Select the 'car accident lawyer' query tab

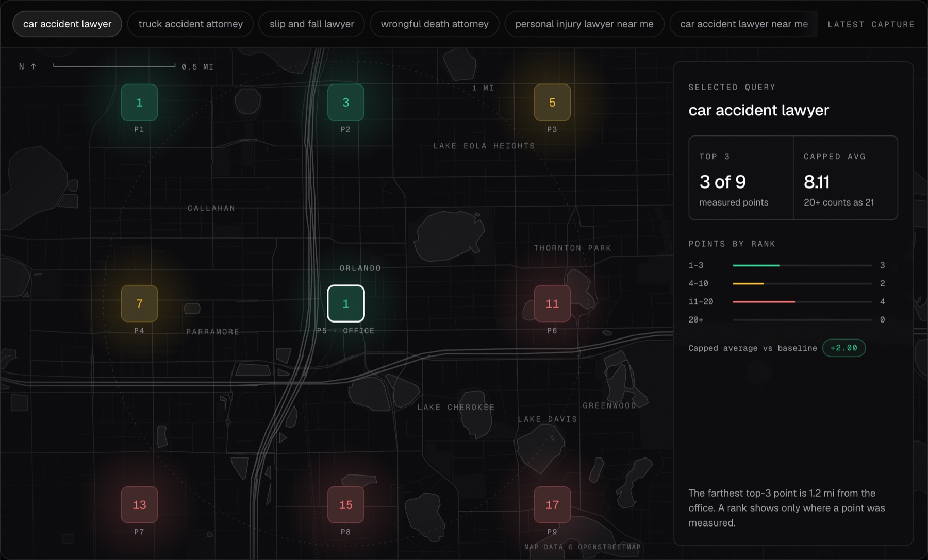click(x=67, y=24)
